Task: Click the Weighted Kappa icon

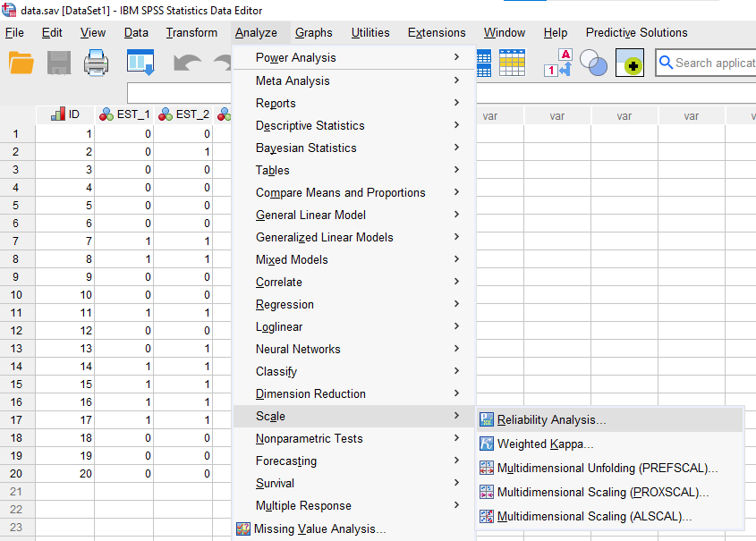Action: 487,444
